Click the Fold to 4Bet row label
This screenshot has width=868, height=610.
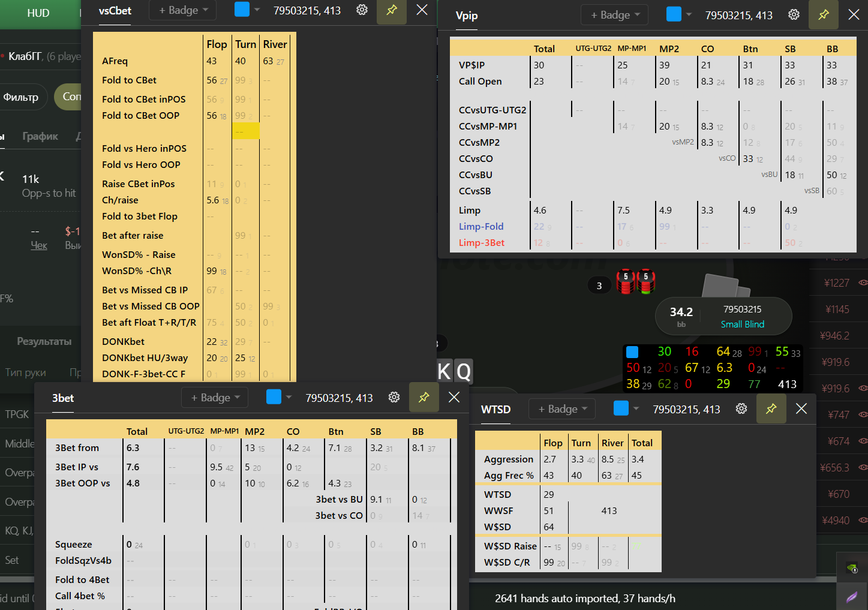82,579
